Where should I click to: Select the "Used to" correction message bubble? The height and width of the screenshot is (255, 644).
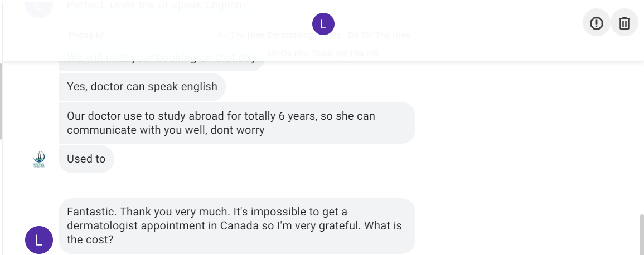tap(86, 159)
